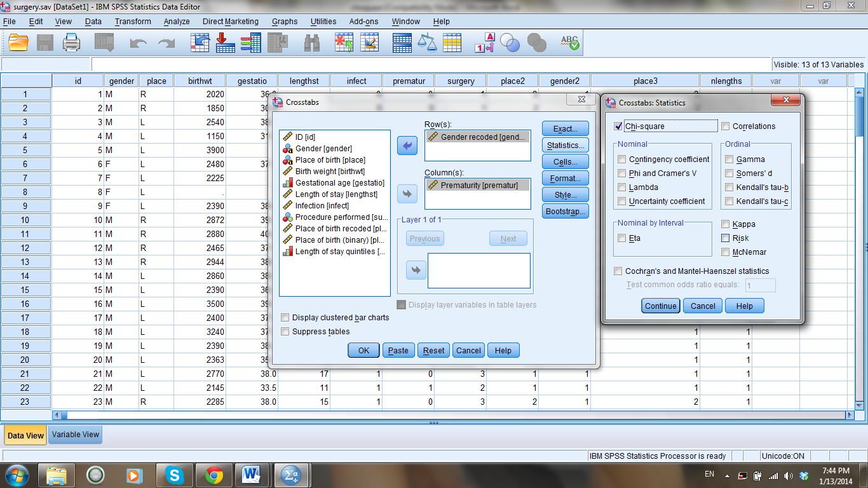Click the Print toolbar icon

coord(72,43)
